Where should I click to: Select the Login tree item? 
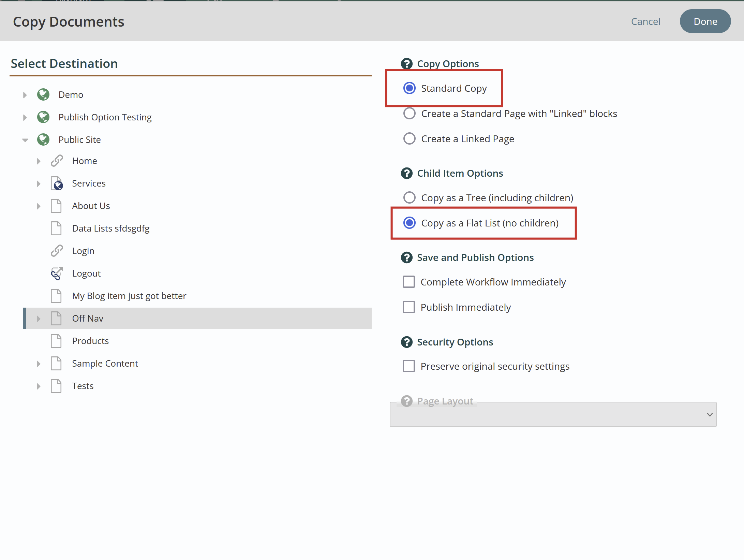83,251
